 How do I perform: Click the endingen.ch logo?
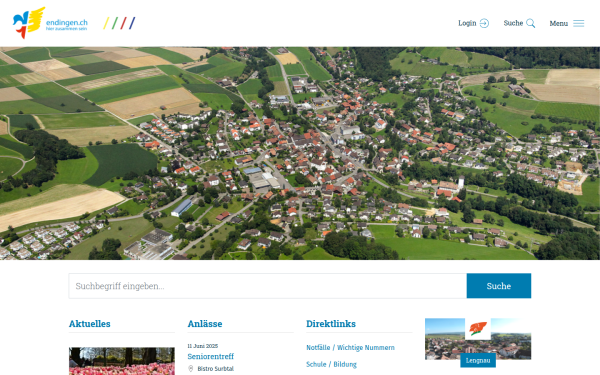(50, 23)
